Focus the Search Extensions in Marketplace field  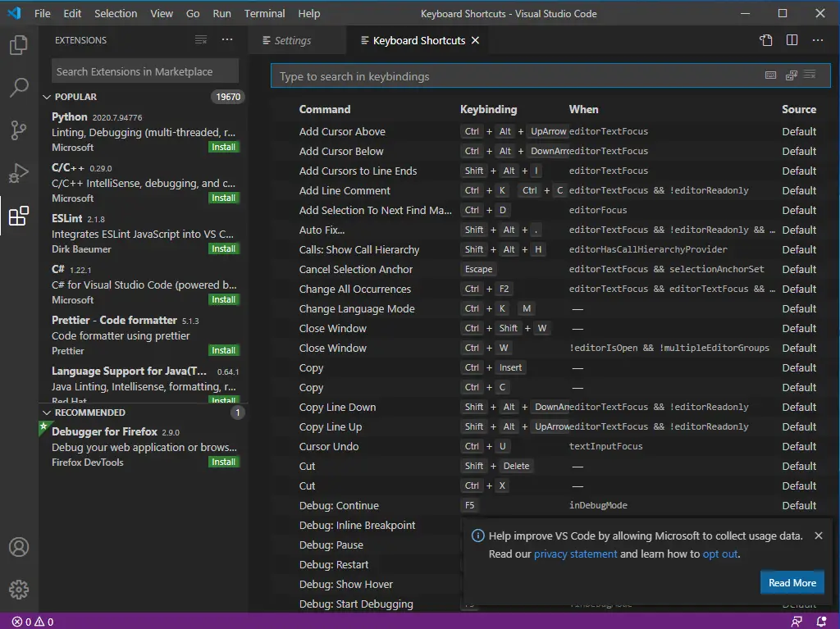point(145,71)
